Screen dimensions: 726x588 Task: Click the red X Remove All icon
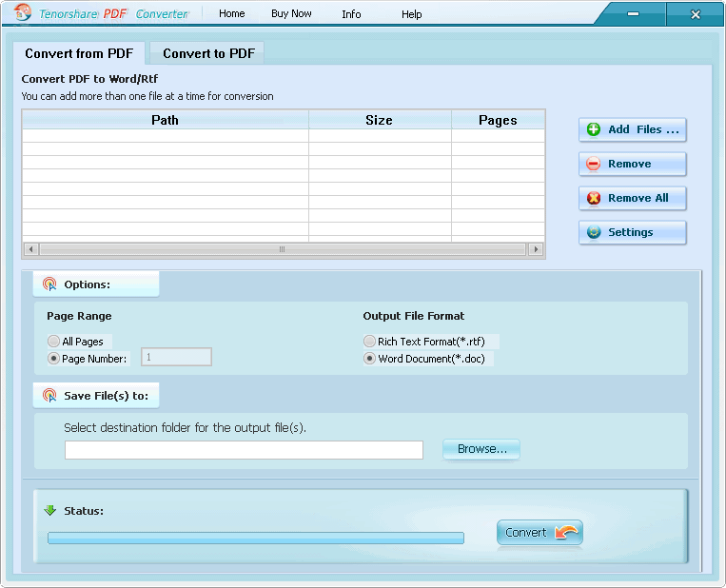pos(594,198)
